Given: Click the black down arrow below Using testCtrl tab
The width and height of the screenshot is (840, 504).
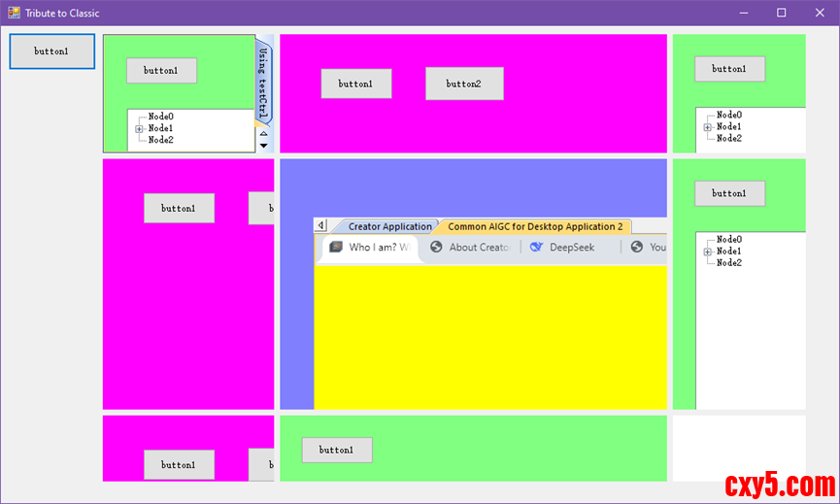Looking at the screenshot, I should 263,146.
